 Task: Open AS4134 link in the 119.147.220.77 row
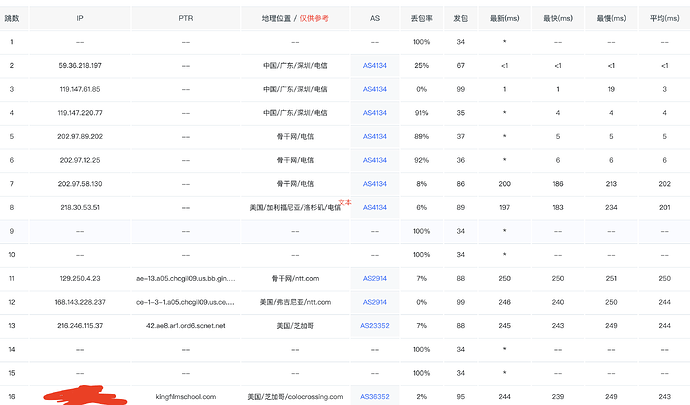coord(374,113)
